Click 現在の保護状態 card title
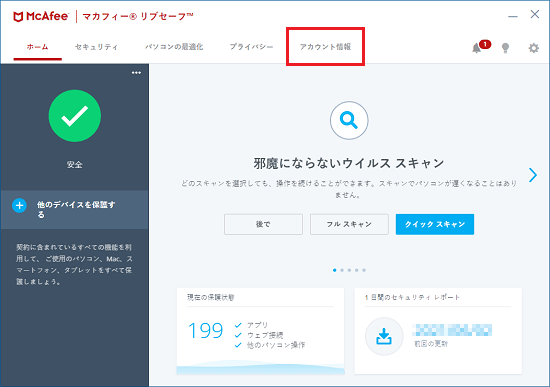550x387 pixels. coord(211,298)
